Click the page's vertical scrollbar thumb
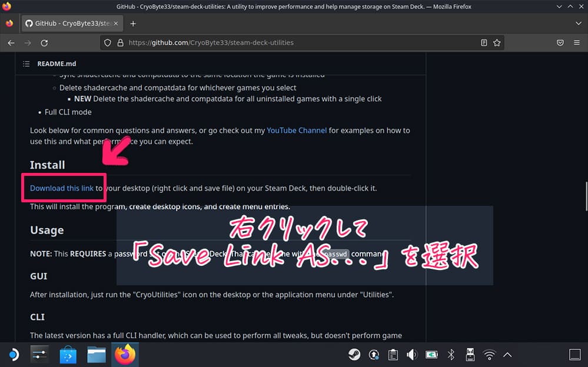 click(x=586, y=196)
